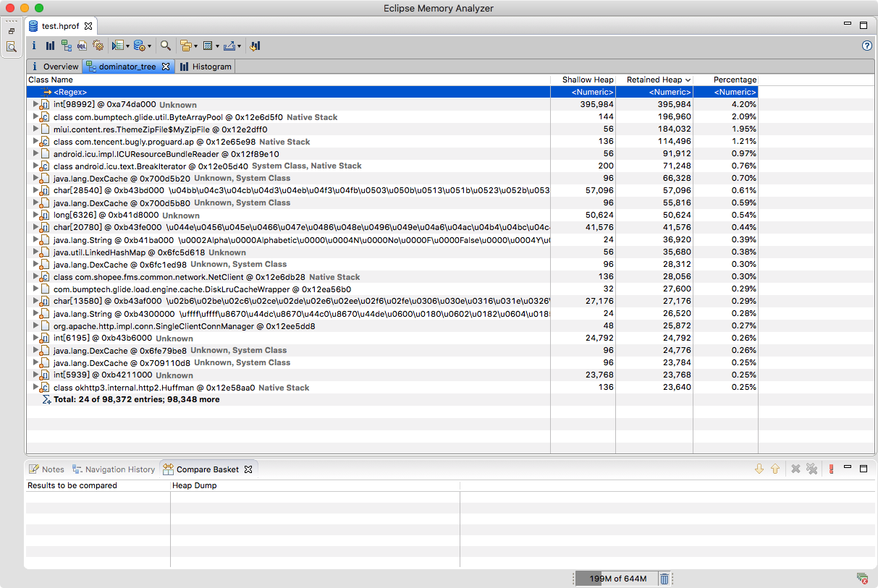Run garbage collector via trash icon
The width and height of the screenshot is (878, 588).
[x=664, y=578]
